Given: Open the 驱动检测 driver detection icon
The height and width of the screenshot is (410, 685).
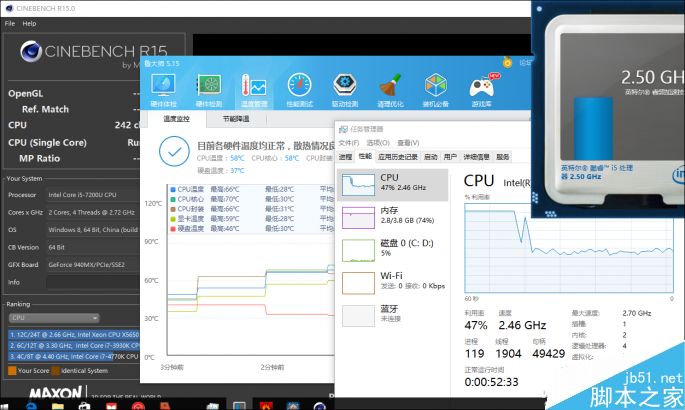Looking at the screenshot, I should [345, 90].
